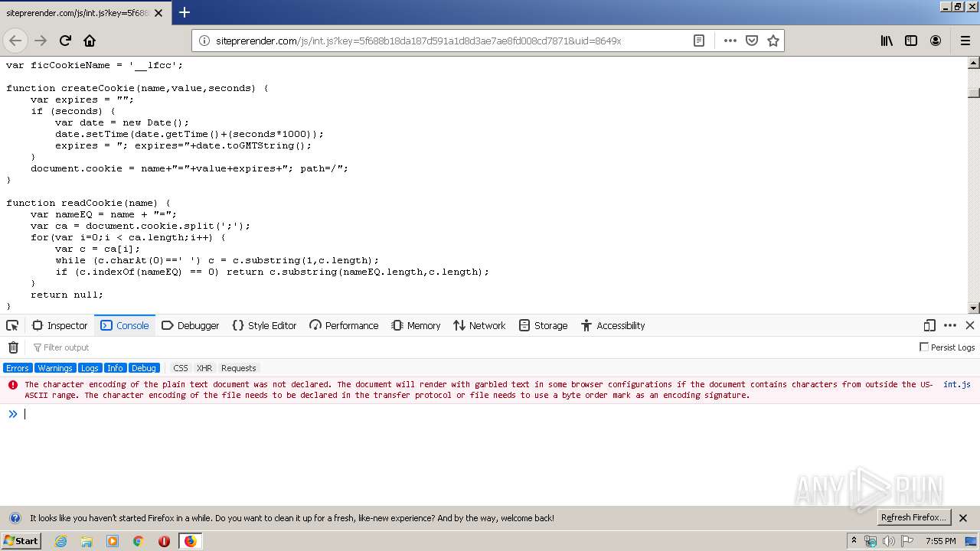Toggle responsive design mode icon
The height and width of the screenshot is (551, 980).
[x=929, y=325]
